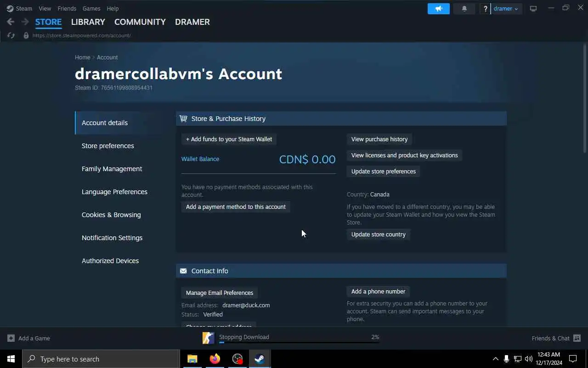Click the game icon in download bar

click(x=209, y=338)
